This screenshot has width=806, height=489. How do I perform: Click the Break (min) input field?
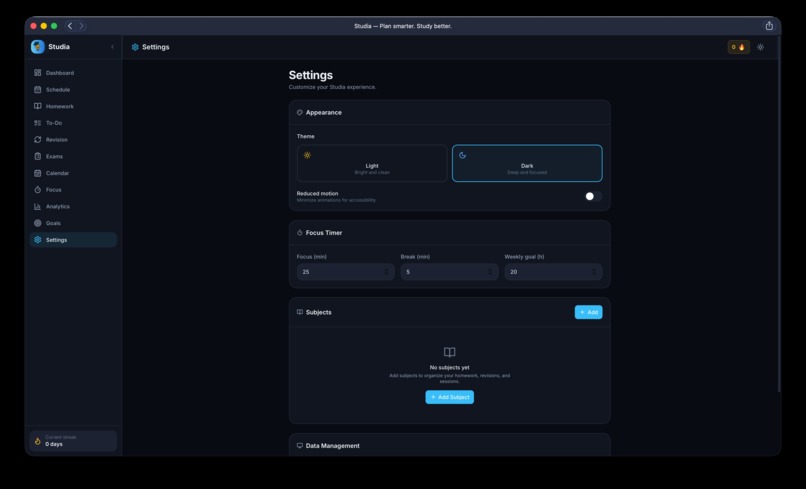tap(449, 271)
